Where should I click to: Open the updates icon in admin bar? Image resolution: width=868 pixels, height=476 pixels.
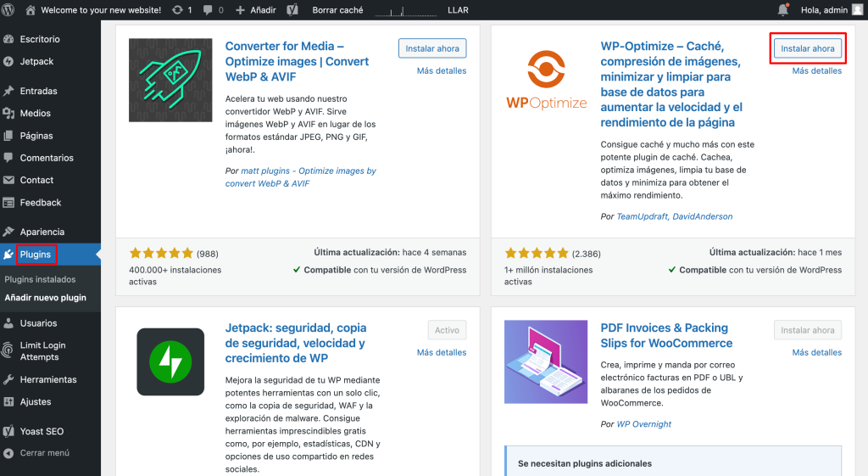click(x=177, y=10)
